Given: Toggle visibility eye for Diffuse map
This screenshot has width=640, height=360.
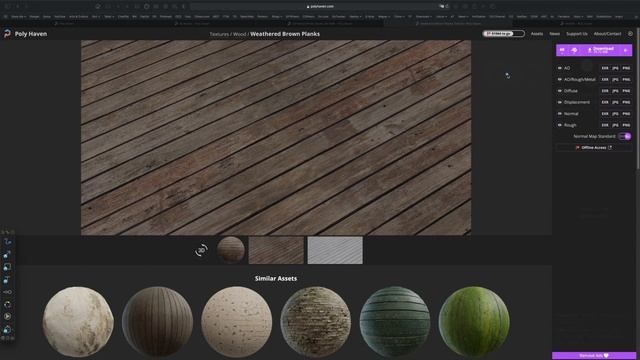Looking at the screenshot, I should [x=560, y=91].
